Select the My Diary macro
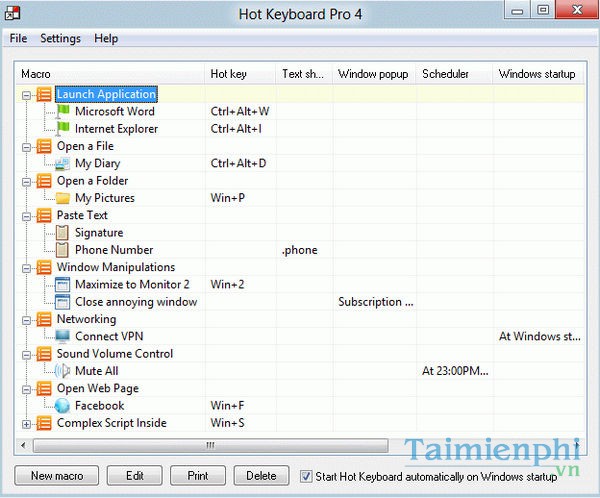This screenshot has height=498, width=600. click(98, 163)
